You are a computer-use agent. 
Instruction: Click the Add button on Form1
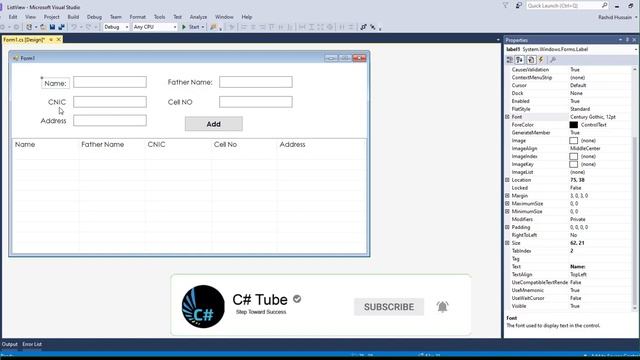213,124
